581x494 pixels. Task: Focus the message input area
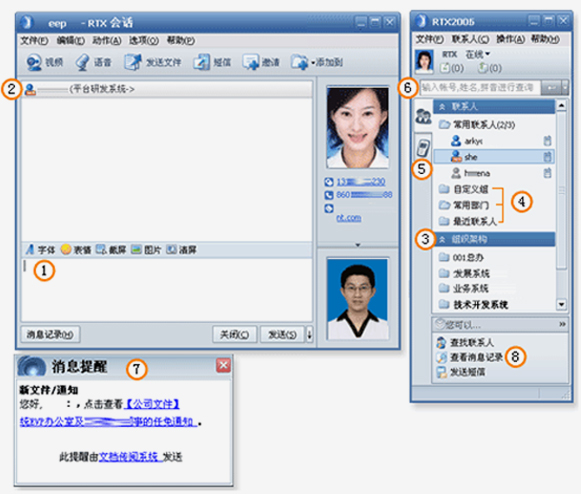[167, 289]
